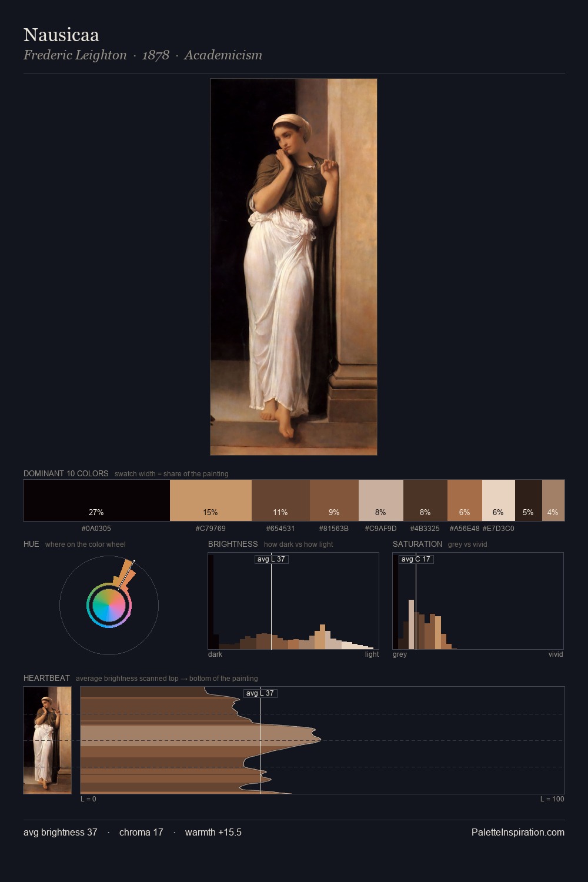
Task: Select the hex label #A56E48
Action: [465, 529]
